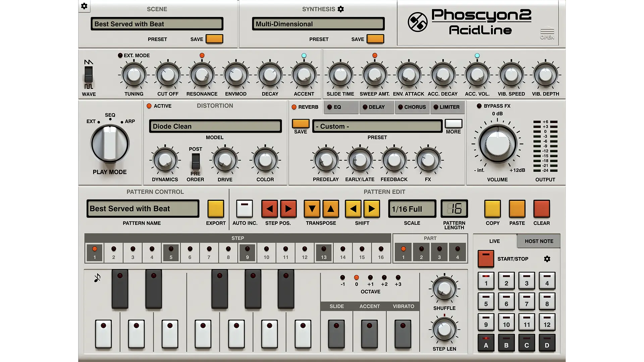Viewport: 644px width, 362px height.
Task: Open the Scene preset display
Action: tap(157, 24)
